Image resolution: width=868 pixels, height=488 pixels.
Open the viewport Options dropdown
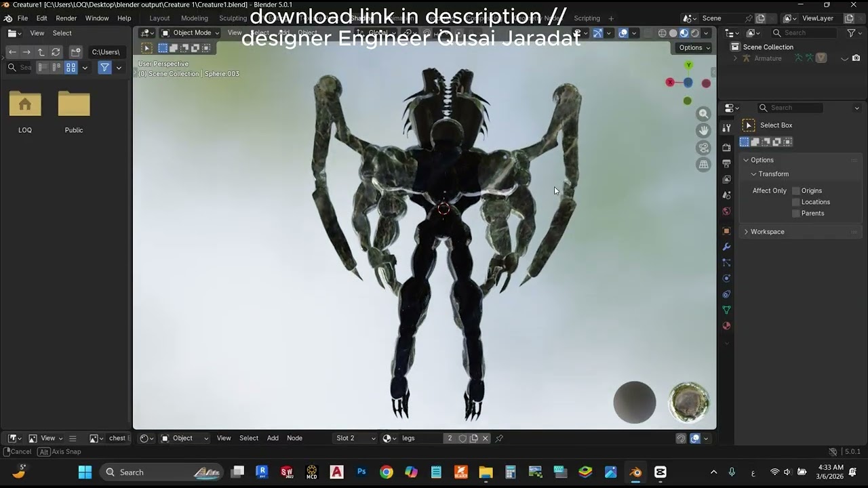694,47
